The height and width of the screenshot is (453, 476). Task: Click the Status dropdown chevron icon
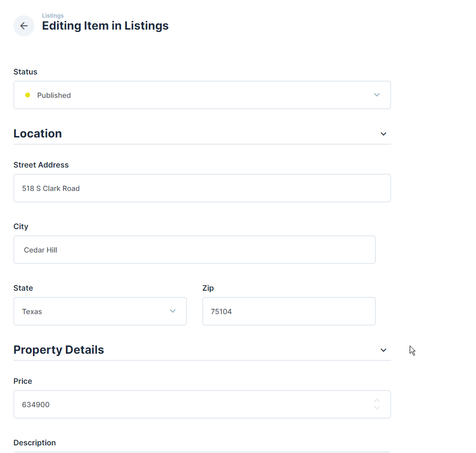point(377,95)
